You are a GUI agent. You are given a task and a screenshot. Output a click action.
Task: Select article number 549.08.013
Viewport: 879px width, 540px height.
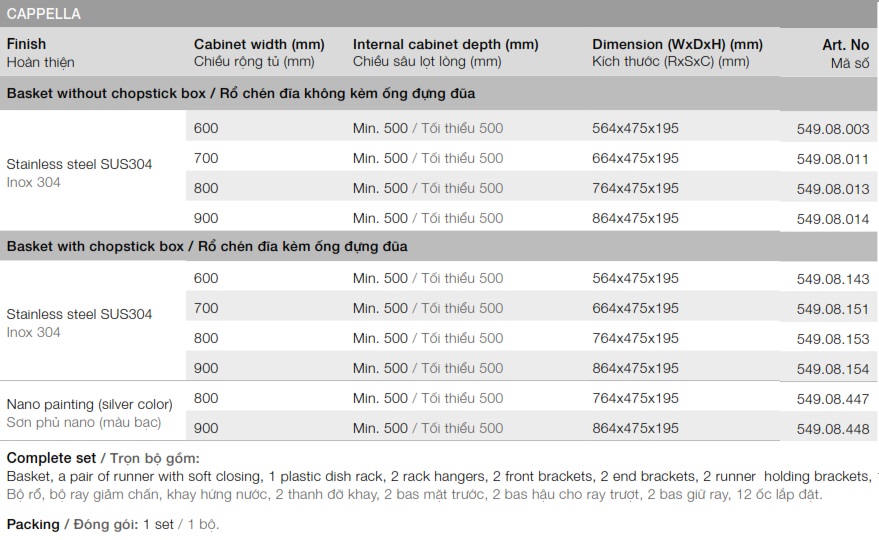833,189
